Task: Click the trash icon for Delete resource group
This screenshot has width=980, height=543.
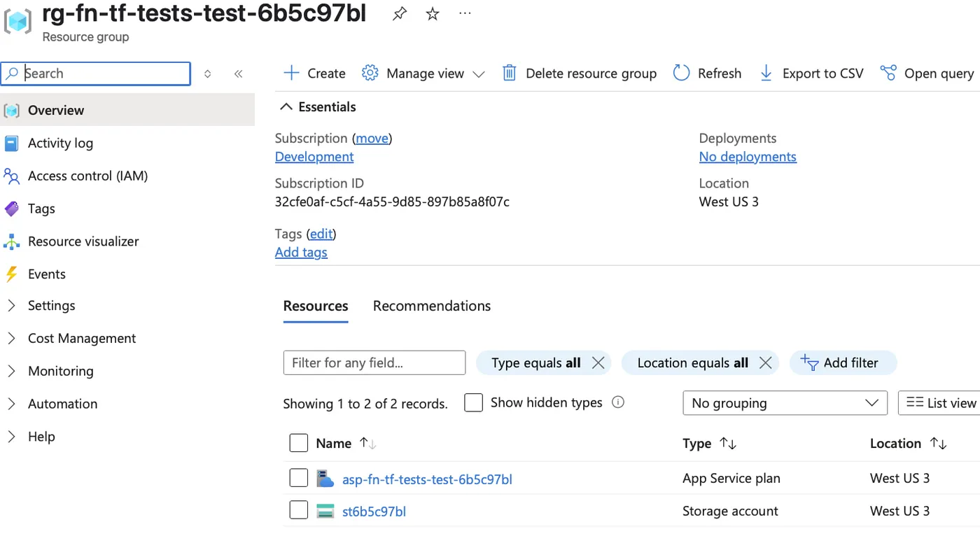Action: pos(510,73)
